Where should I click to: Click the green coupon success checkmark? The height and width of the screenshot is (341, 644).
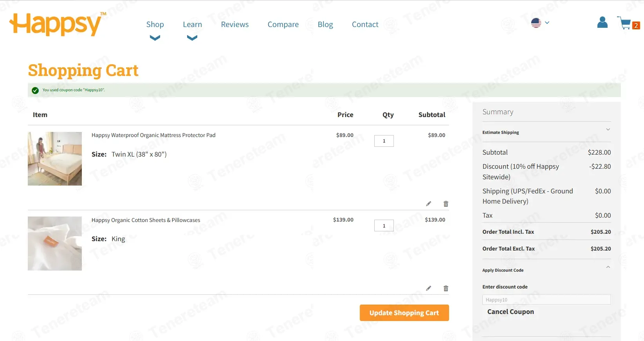35,90
